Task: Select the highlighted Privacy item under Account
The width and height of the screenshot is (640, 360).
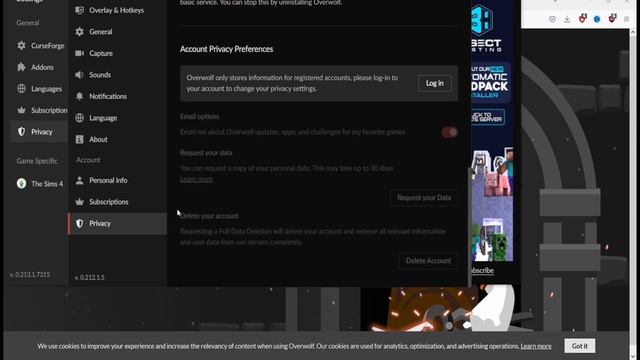Action: [118, 223]
